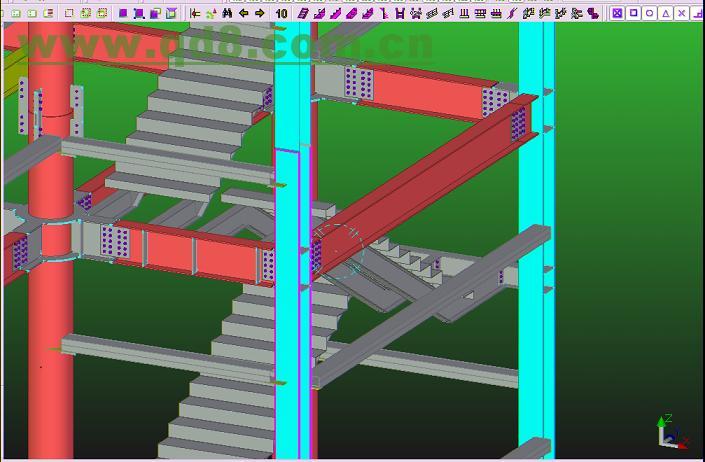
Task: Toggle the circle snap switch
Action: pos(649,14)
